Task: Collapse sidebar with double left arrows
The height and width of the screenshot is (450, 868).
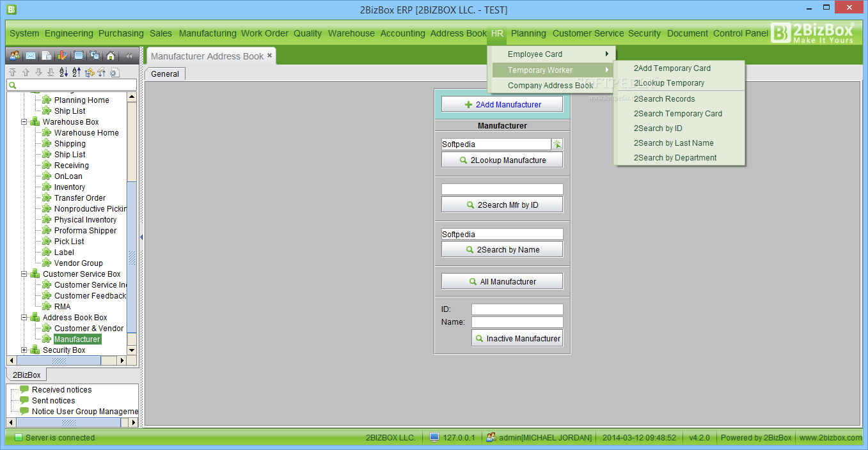Action: point(129,56)
